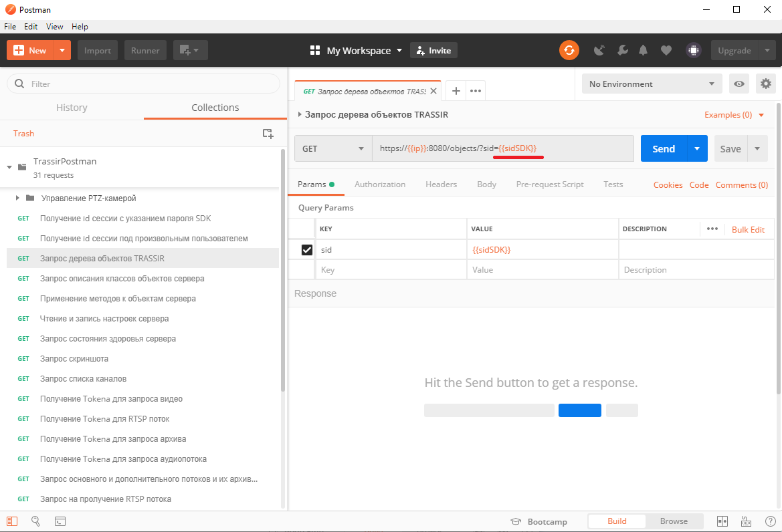Switch to Pre-request Script tab
This screenshot has height=532, width=782.
(x=550, y=184)
